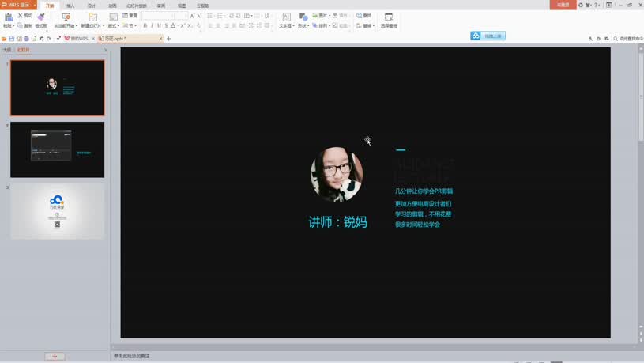Screen dimensions: 644x363
Task: Click the circular portrait image on slide
Action: (337, 175)
